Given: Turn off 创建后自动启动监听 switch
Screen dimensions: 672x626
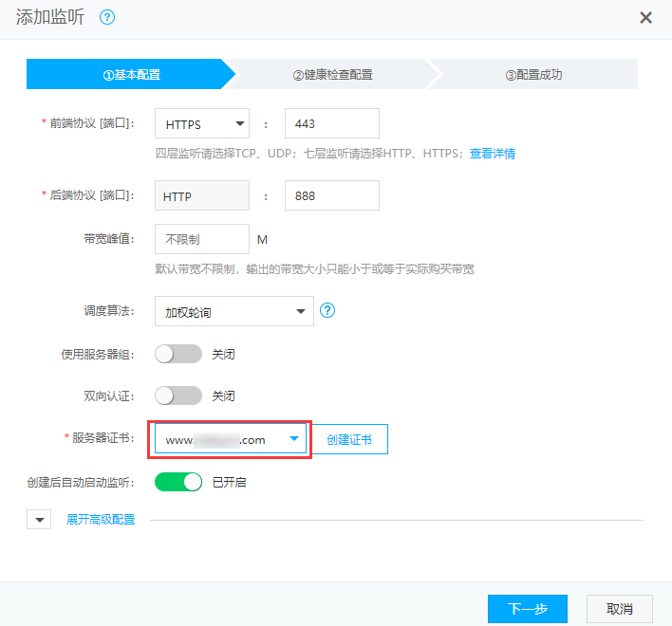Looking at the screenshot, I should pyautogui.click(x=178, y=482).
